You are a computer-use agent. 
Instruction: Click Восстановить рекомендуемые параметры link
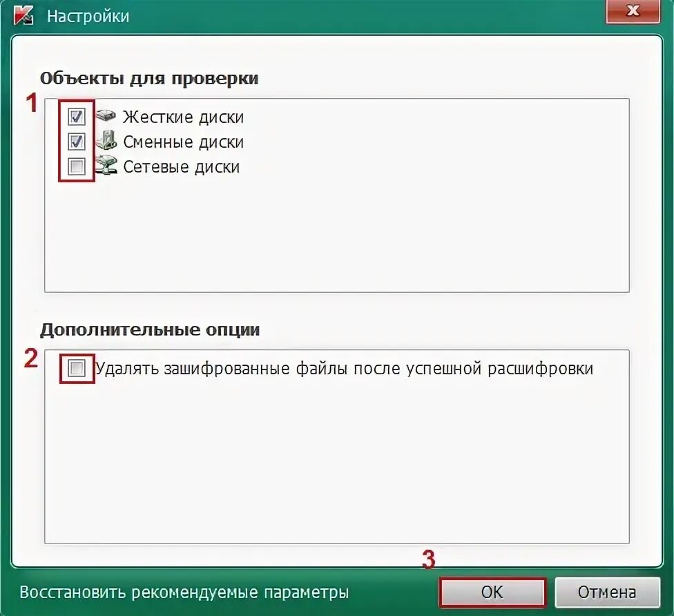pos(184,593)
